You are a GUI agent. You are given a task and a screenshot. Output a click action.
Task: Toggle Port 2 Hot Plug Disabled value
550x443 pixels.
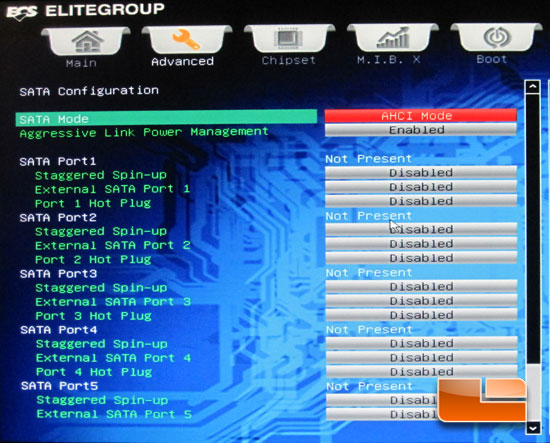(x=421, y=258)
